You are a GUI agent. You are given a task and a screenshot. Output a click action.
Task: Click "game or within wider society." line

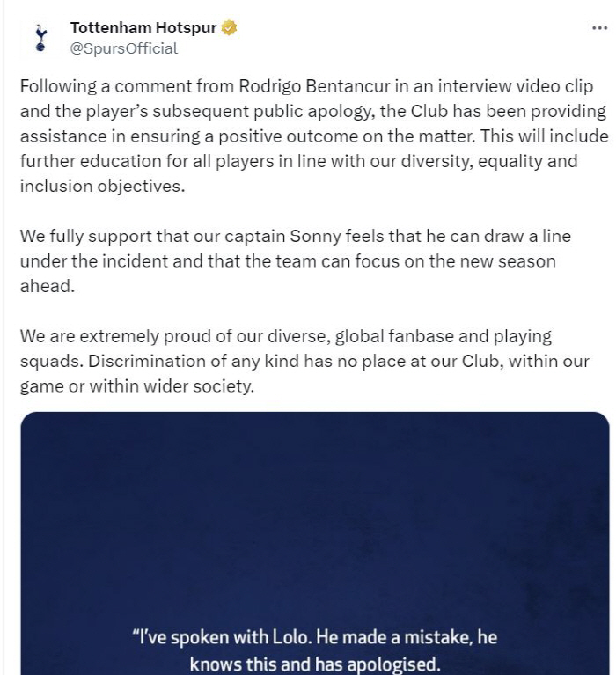click(137, 385)
